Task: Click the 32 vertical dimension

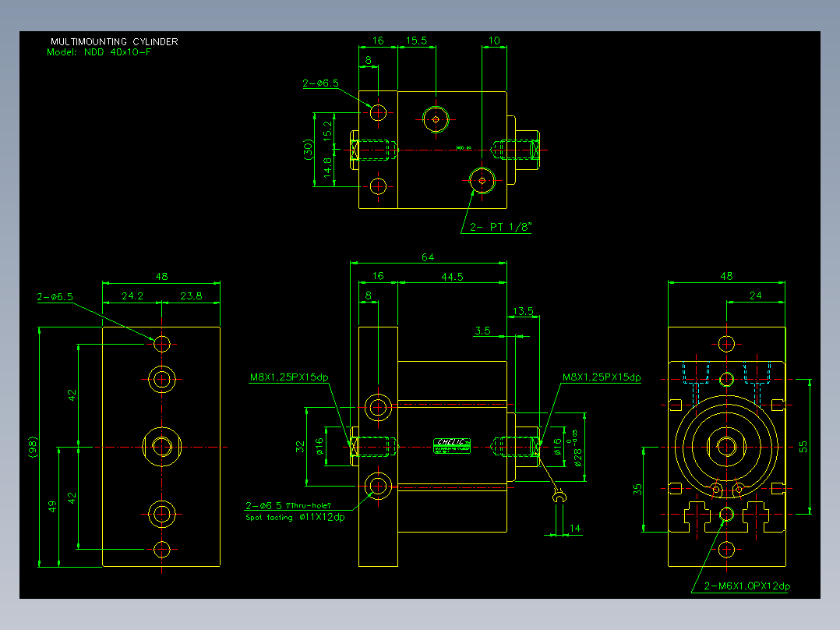Action: [x=300, y=446]
